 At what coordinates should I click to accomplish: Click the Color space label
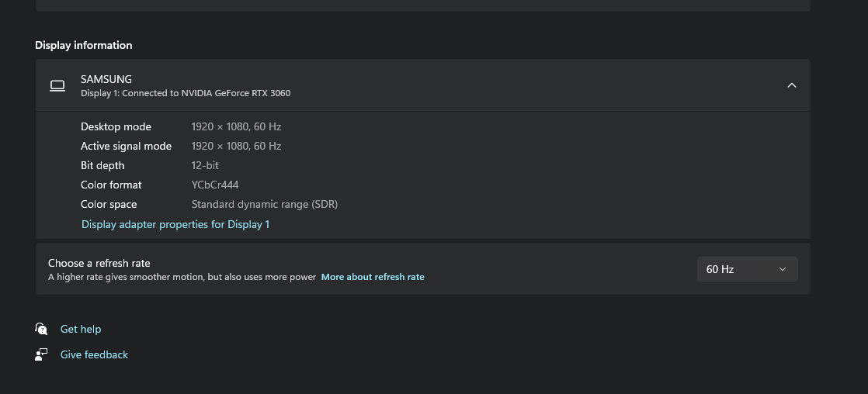109,204
